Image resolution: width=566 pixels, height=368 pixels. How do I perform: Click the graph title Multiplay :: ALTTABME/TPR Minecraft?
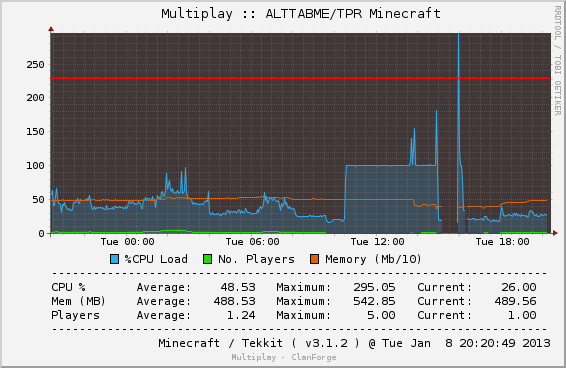[x=301, y=14]
